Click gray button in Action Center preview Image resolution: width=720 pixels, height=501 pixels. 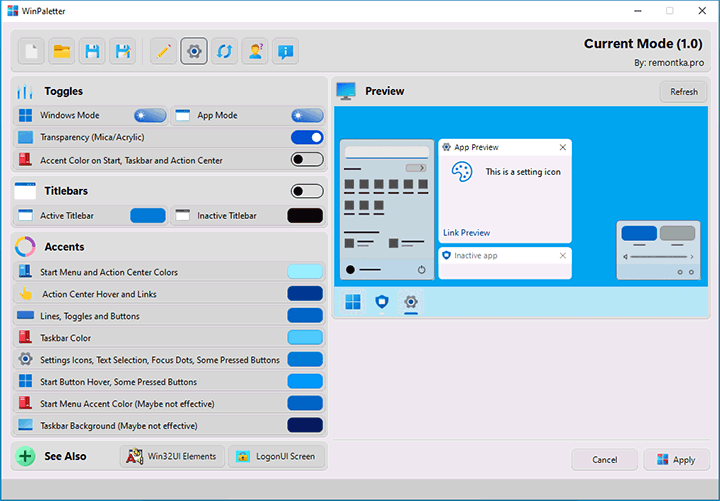[x=677, y=233]
